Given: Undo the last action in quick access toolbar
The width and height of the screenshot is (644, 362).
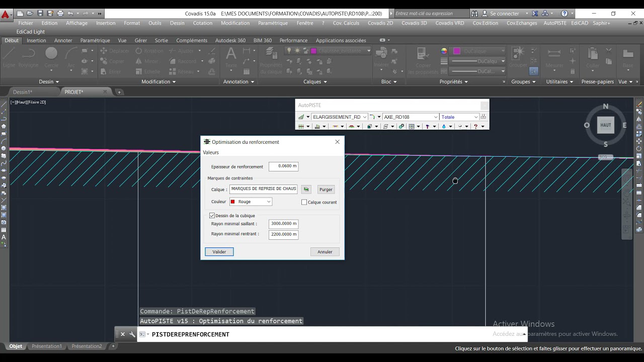Looking at the screenshot, I should click(70, 14).
